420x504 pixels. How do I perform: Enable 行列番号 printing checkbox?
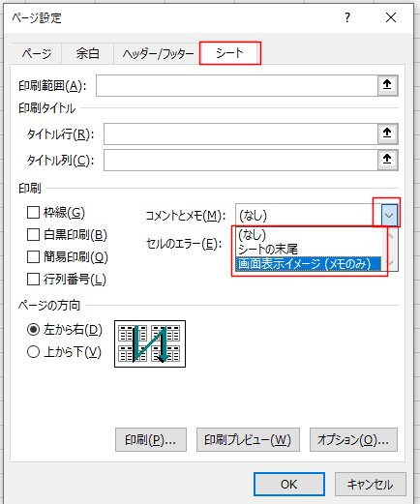(33, 280)
